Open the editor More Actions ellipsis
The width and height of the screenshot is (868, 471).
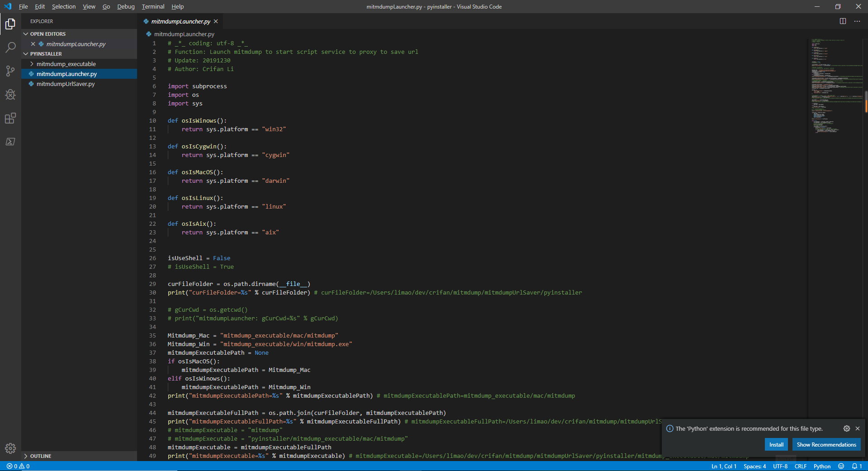857,21
